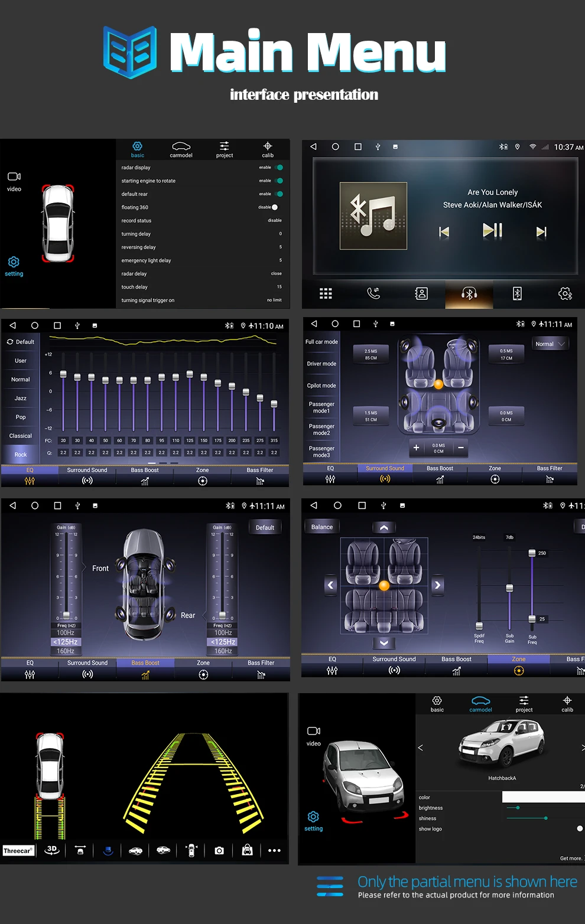Disable starting engine to rotate toggle
The image size is (585, 924).
tap(279, 181)
